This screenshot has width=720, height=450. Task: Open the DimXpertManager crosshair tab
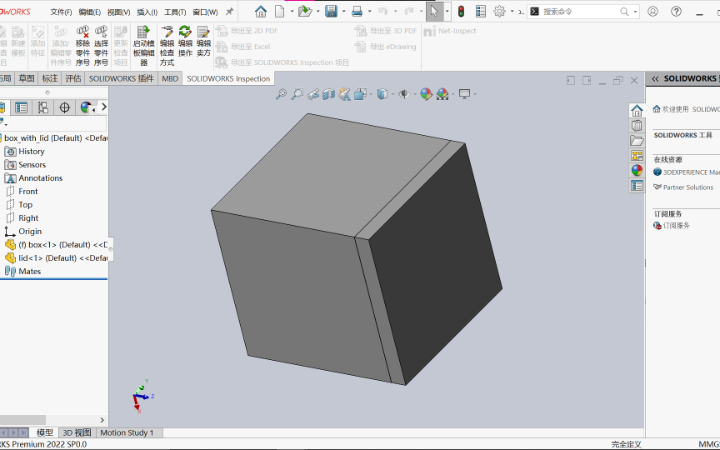click(x=64, y=107)
